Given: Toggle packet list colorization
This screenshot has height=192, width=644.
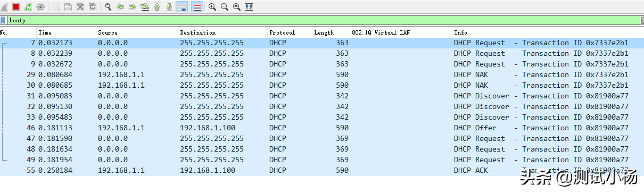Looking at the screenshot, I should coord(197,7).
